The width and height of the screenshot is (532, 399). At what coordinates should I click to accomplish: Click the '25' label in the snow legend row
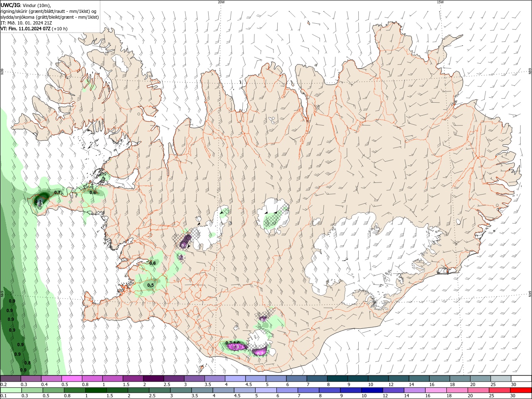493,384
